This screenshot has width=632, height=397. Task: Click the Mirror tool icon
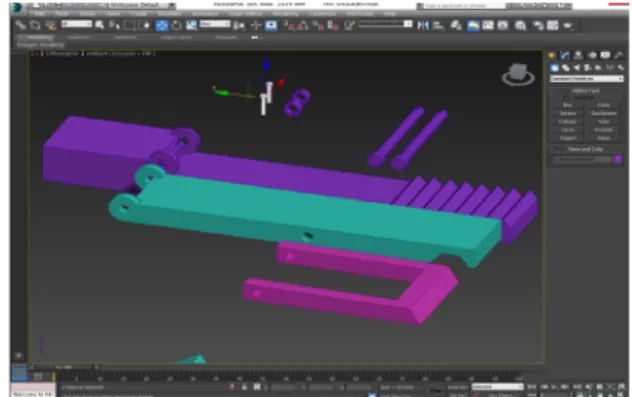point(423,25)
